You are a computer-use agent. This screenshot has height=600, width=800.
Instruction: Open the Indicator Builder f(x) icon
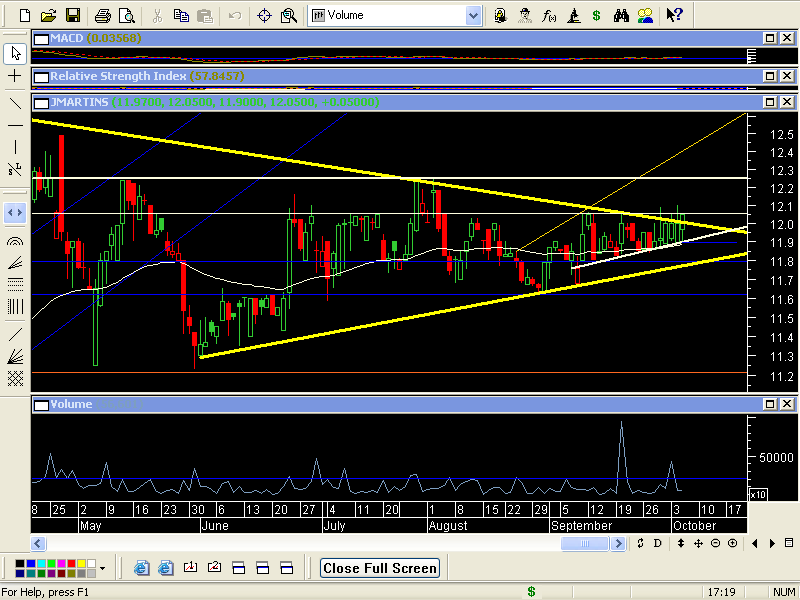coord(549,16)
